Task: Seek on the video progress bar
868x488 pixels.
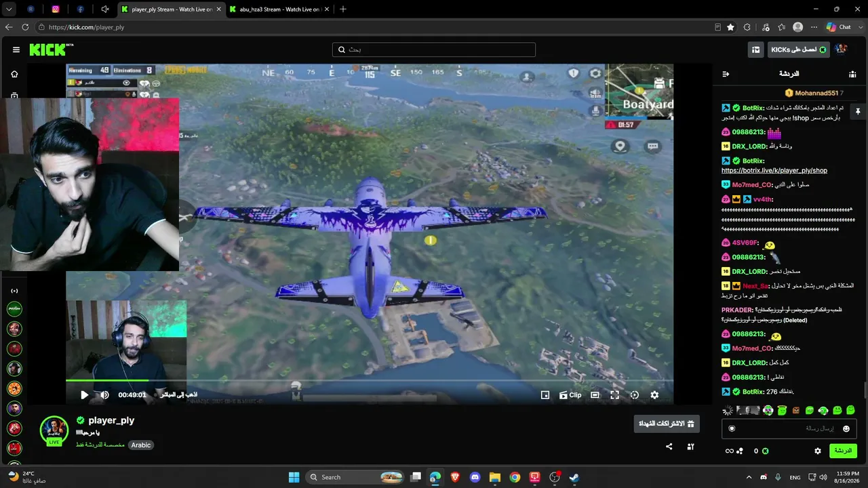Action: click(370, 381)
